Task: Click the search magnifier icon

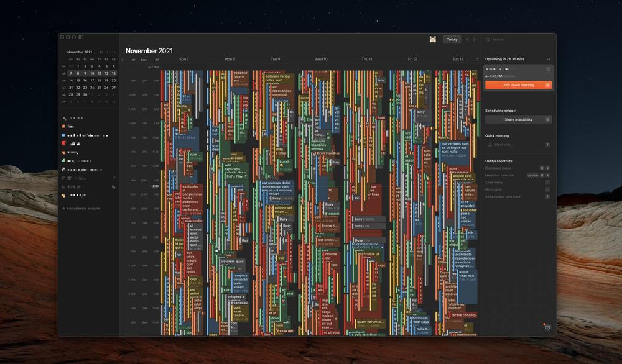Action: 488,40
